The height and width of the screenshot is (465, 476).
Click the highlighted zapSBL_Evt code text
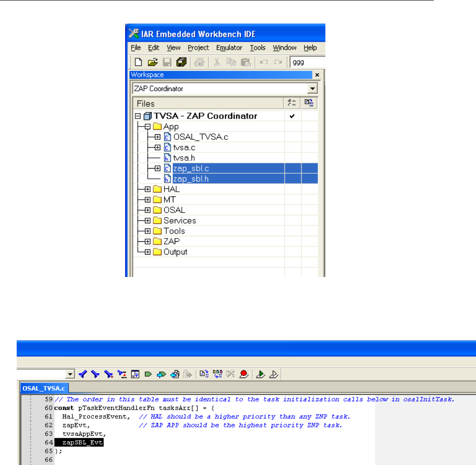(79, 442)
